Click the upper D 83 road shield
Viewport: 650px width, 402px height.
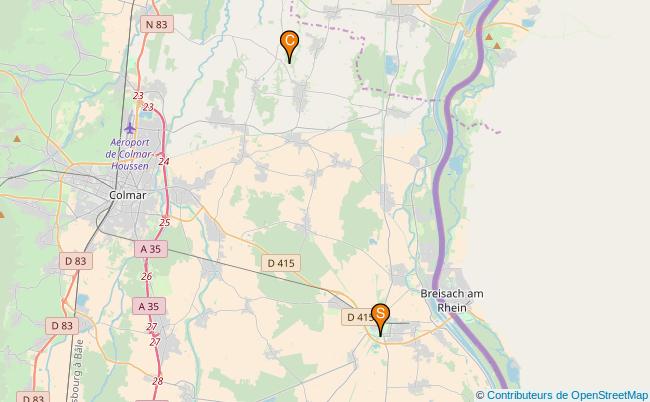pos(76,261)
